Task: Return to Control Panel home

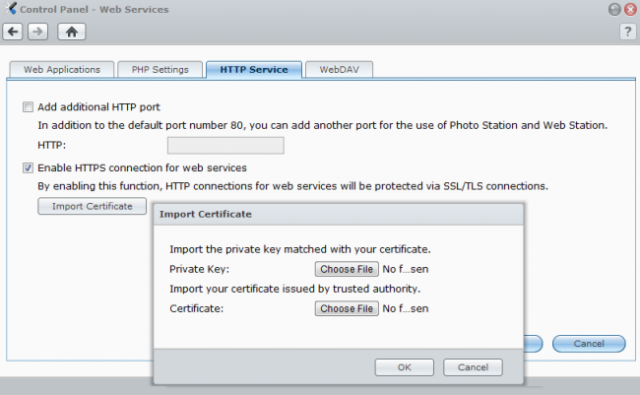Action: pyautogui.click(x=71, y=31)
